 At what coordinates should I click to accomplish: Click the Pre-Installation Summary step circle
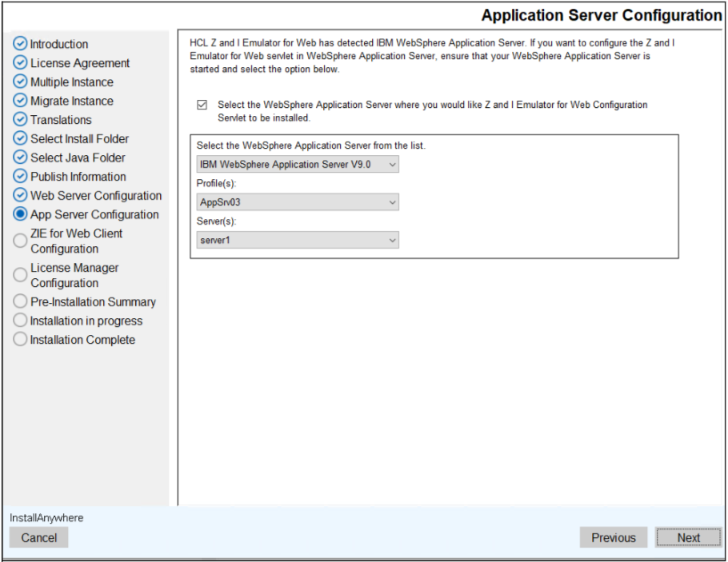point(20,301)
